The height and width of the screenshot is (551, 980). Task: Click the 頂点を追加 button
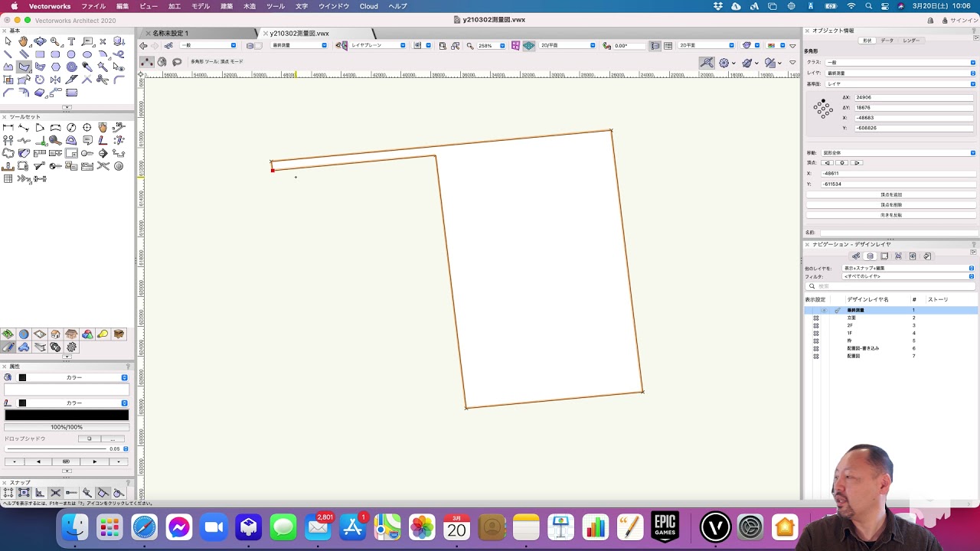891,195
